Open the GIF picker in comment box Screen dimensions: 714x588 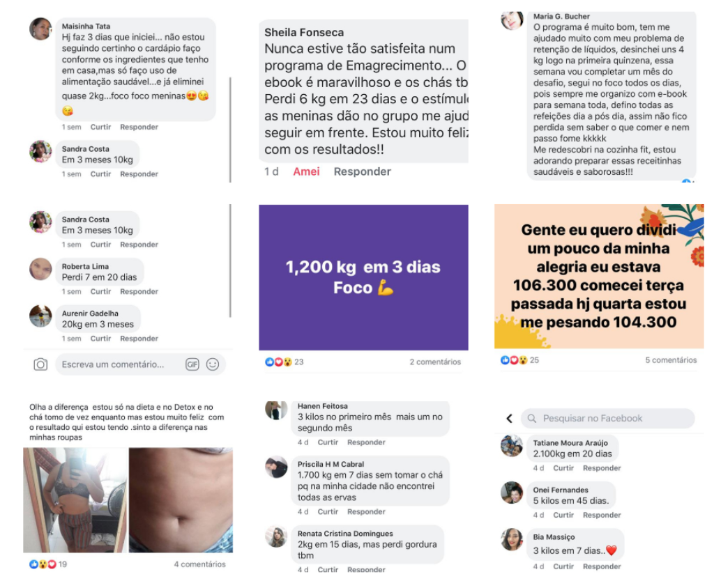point(192,364)
